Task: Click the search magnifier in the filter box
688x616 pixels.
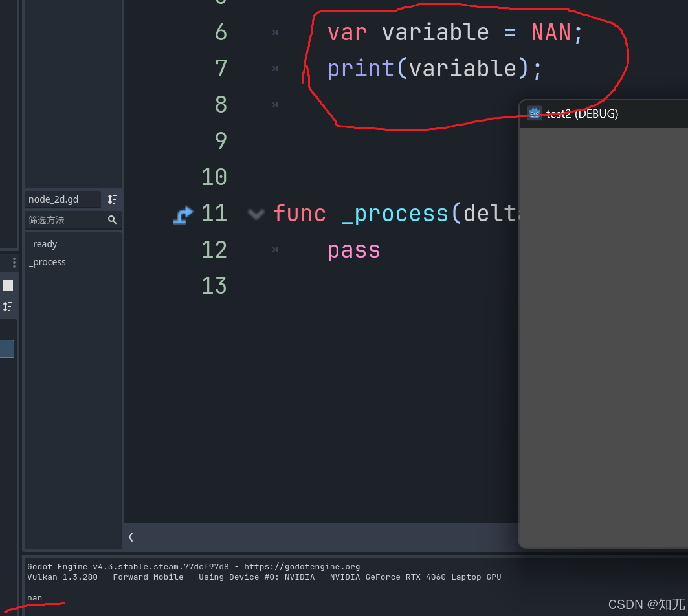Action: click(113, 220)
